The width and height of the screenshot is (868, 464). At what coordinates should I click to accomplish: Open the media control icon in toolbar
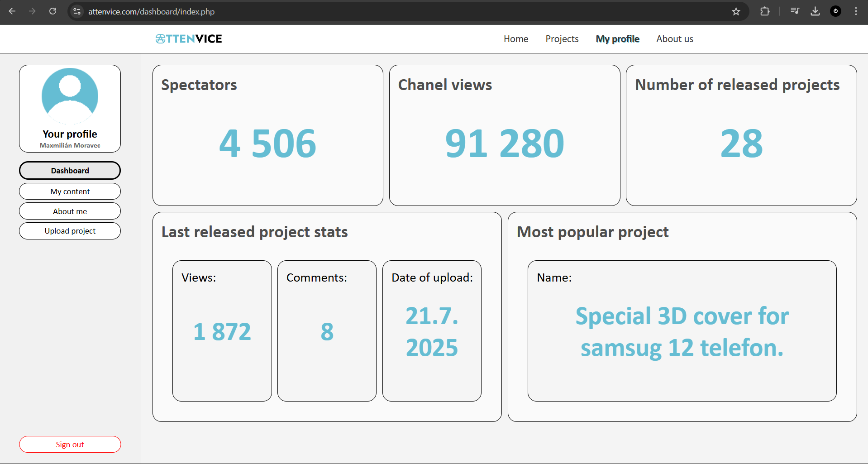click(795, 11)
